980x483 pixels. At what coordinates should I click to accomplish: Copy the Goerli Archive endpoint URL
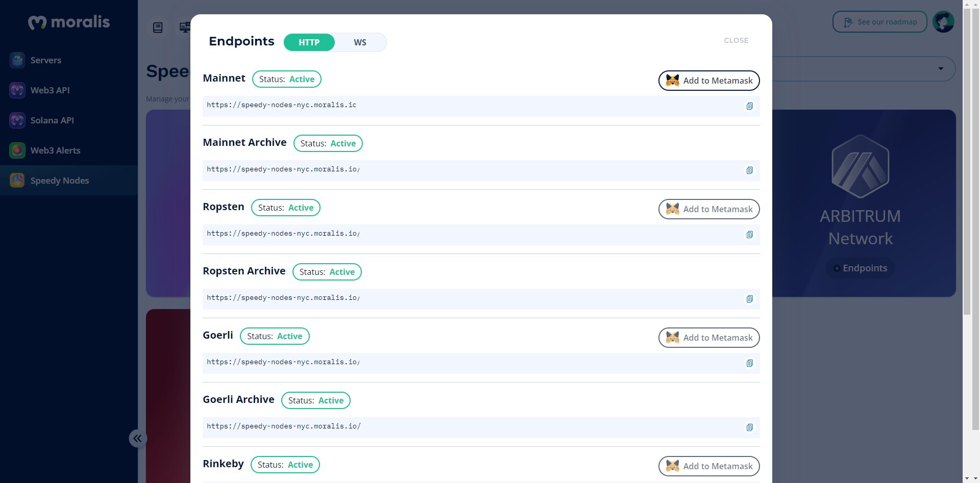tap(749, 427)
